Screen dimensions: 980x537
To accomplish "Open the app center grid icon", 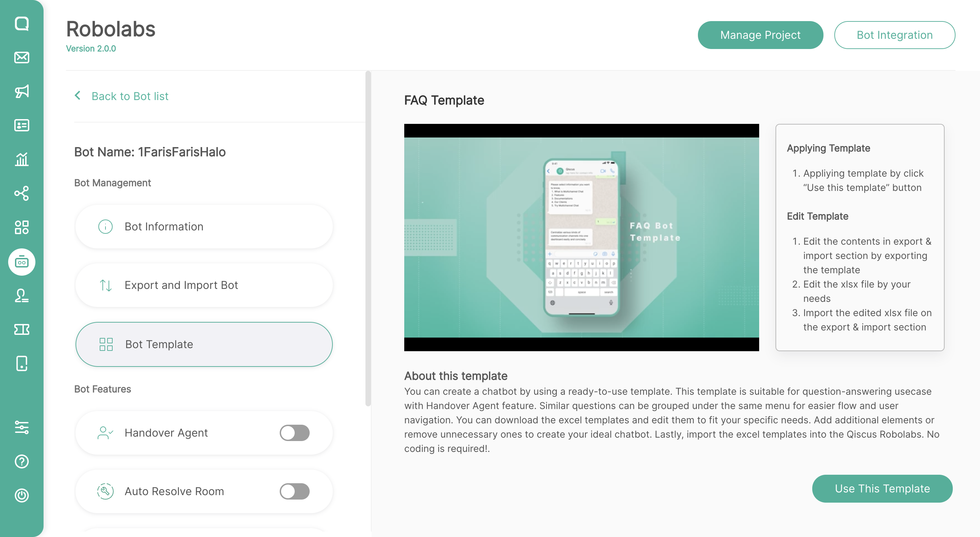I will pos(22,227).
